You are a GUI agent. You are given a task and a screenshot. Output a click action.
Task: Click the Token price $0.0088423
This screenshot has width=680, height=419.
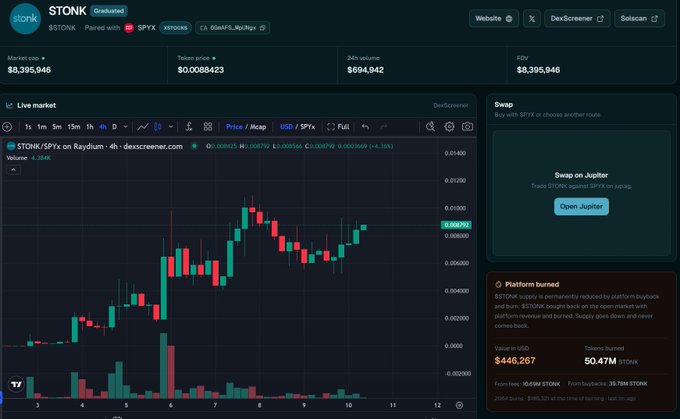201,70
